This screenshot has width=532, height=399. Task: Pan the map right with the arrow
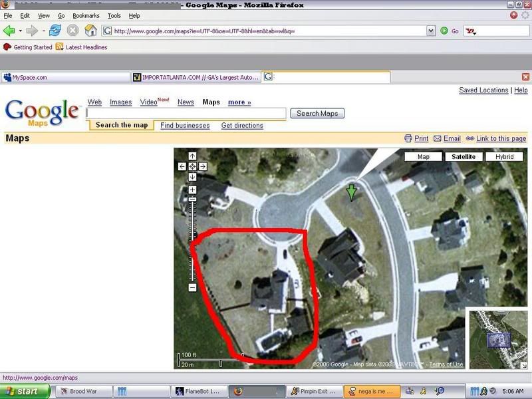(203, 166)
